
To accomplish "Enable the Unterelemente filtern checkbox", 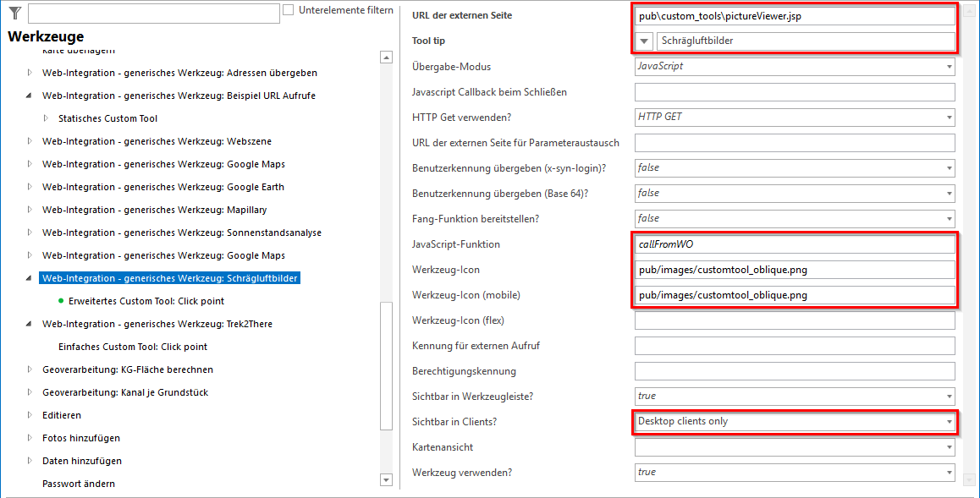I will pyautogui.click(x=289, y=9).
